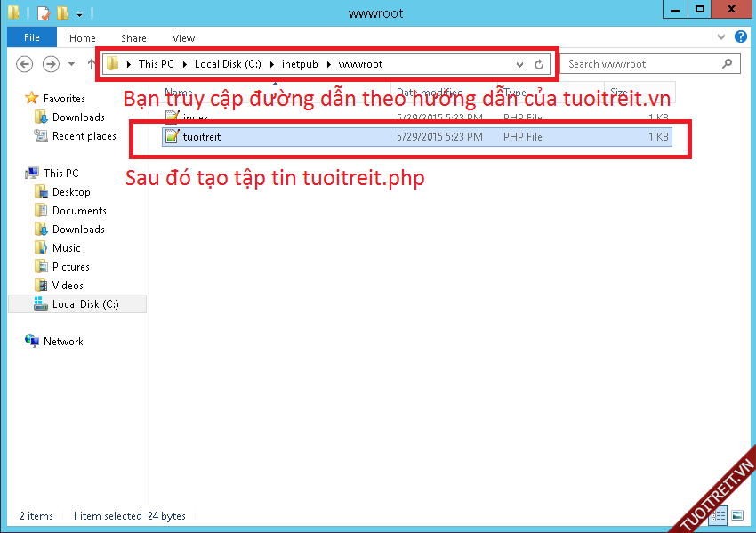Switch to large icons view in status bar

[x=736, y=515]
